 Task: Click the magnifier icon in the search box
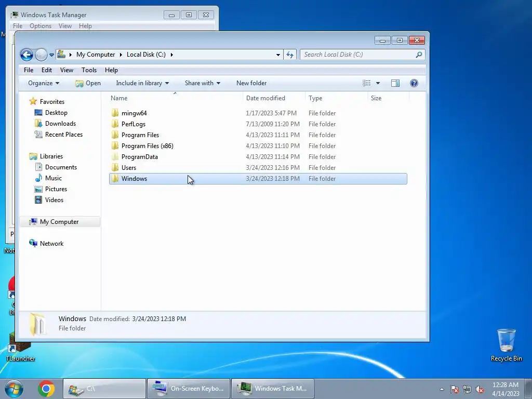pos(419,54)
